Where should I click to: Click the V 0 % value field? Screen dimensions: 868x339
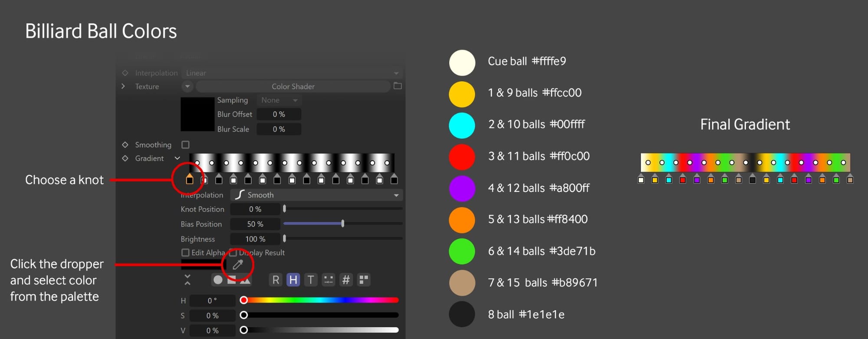click(x=212, y=330)
